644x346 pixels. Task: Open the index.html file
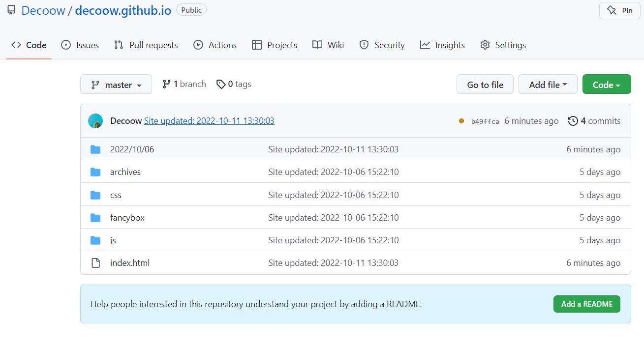tap(130, 263)
